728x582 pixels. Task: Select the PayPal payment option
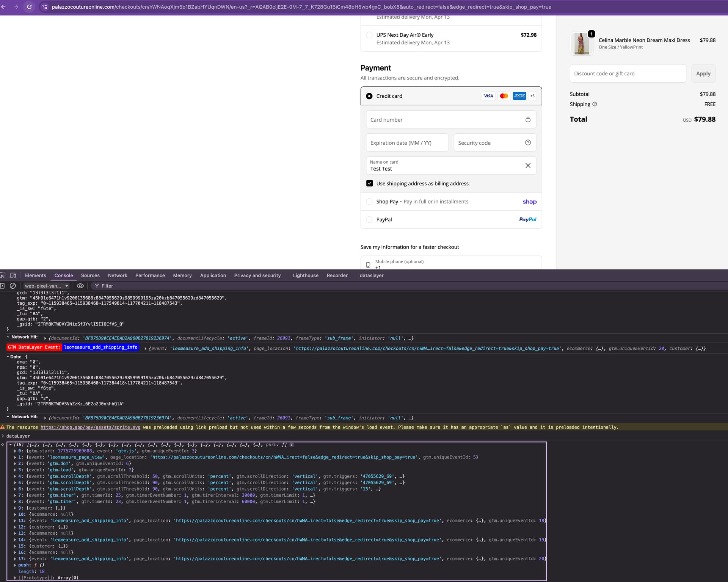(x=369, y=219)
